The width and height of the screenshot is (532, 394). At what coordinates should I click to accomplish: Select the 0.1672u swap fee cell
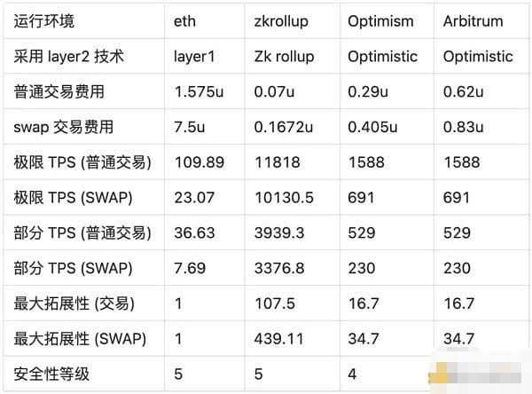pyautogui.click(x=283, y=127)
